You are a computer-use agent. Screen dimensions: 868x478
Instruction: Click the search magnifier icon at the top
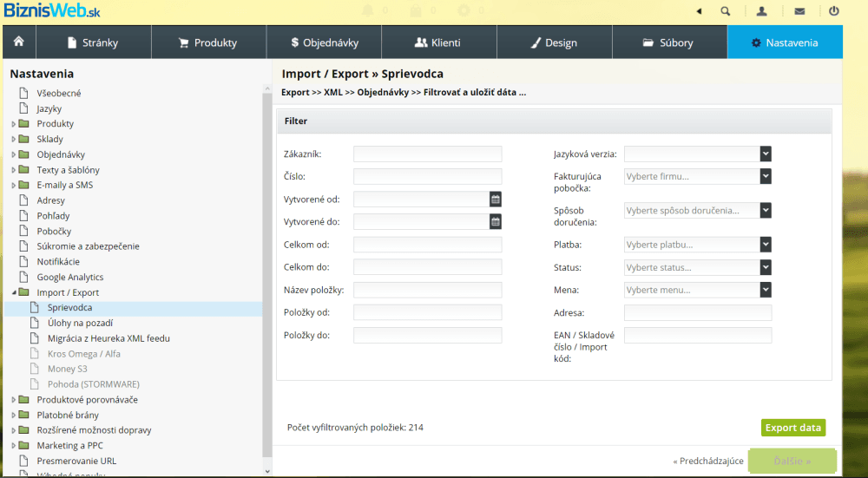click(x=725, y=10)
